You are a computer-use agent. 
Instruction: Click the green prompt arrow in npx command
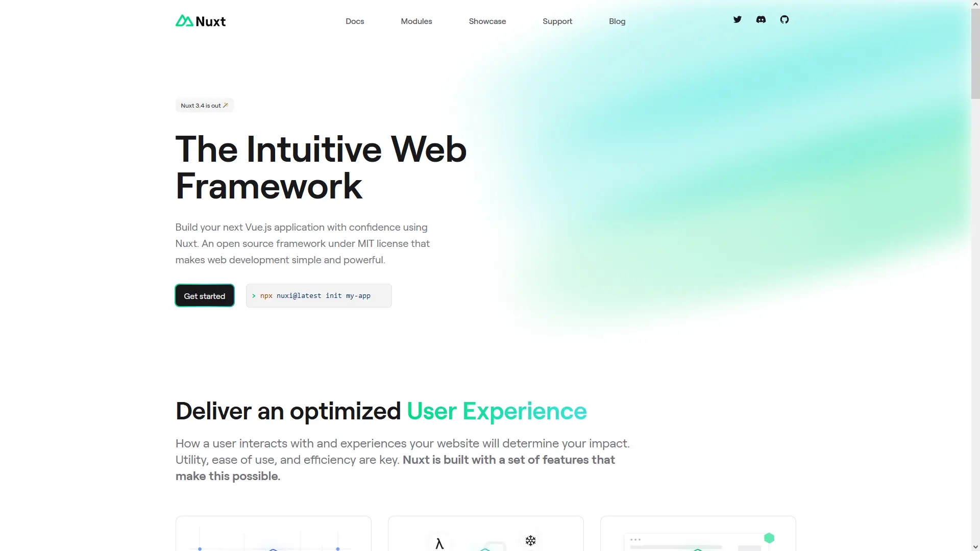(254, 296)
